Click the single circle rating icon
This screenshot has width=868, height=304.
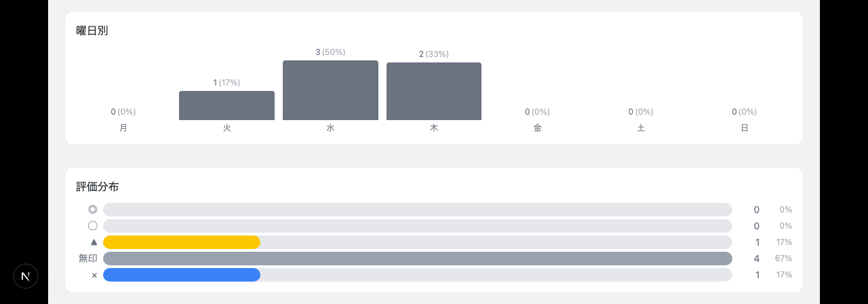(93, 226)
